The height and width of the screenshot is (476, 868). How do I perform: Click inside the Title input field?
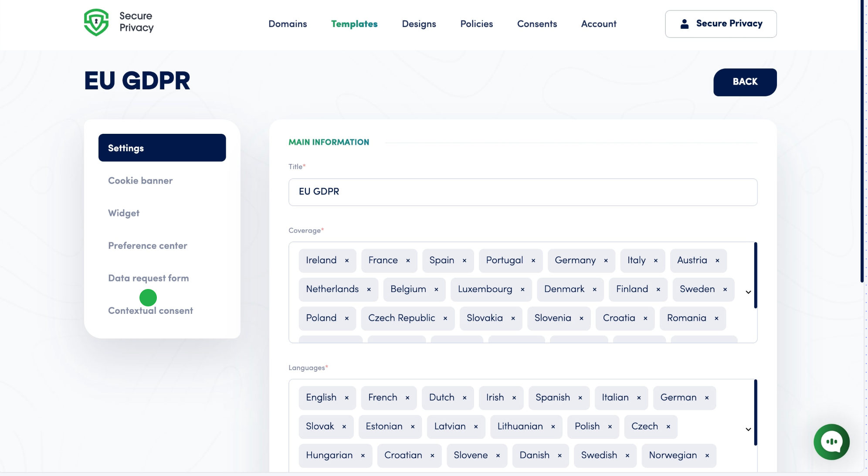tap(522, 192)
